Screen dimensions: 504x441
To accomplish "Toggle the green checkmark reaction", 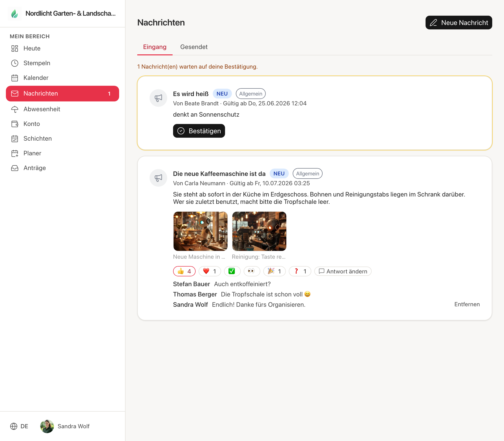I will coord(232,271).
